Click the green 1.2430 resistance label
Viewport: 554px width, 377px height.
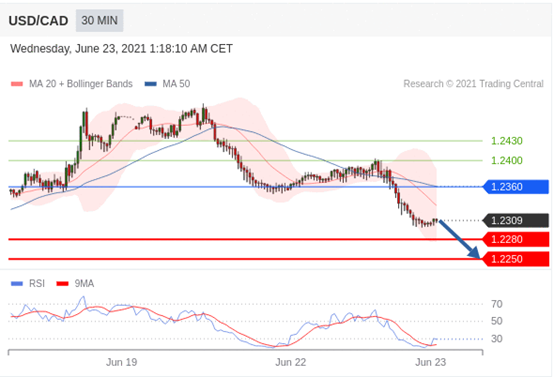507,141
